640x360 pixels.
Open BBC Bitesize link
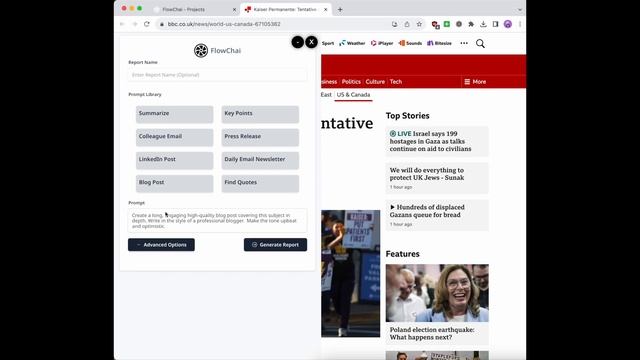(439, 43)
